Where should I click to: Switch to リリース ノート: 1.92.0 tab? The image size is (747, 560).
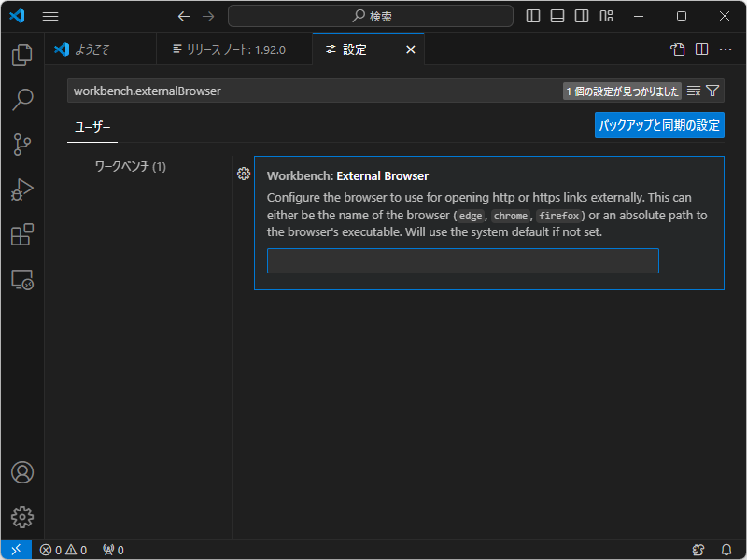(234, 49)
